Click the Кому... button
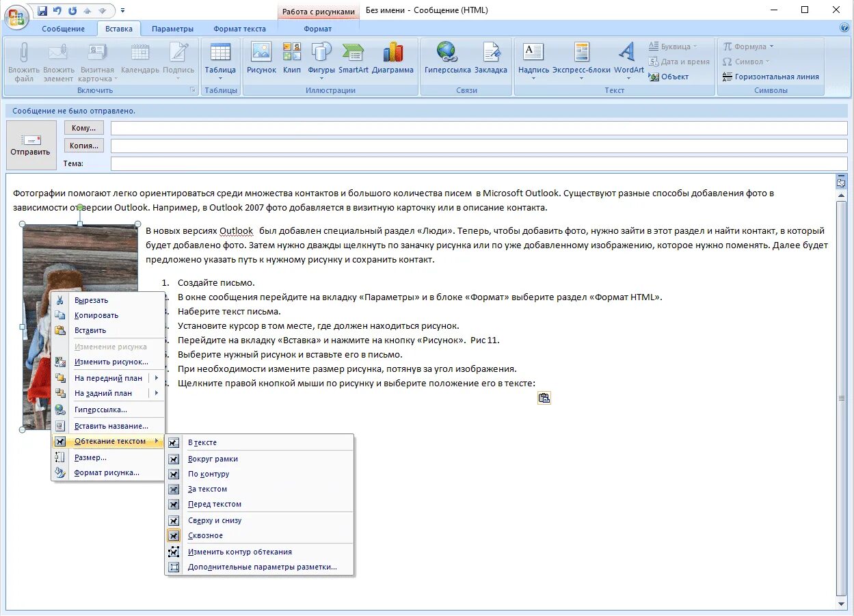Screen dimensions: 854x616 pyautogui.click(x=84, y=128)
